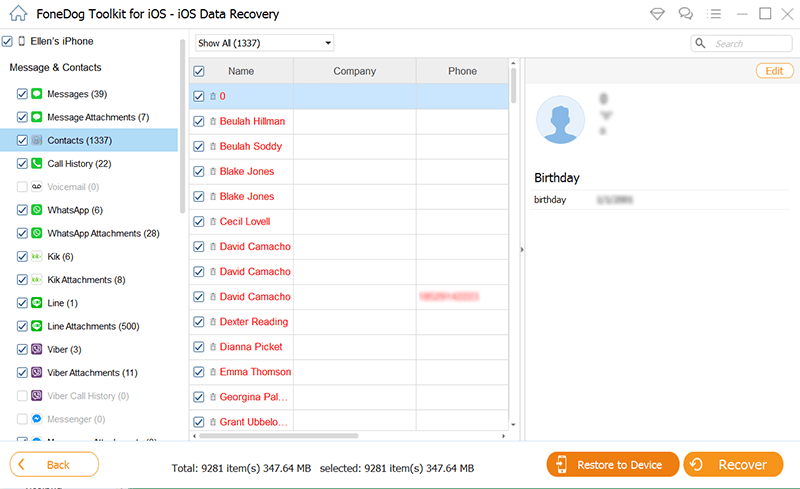Screen dimensions: 800x489
Task: Uncheck the Line Attachments (500) checkbox
Action: [22, 326]
